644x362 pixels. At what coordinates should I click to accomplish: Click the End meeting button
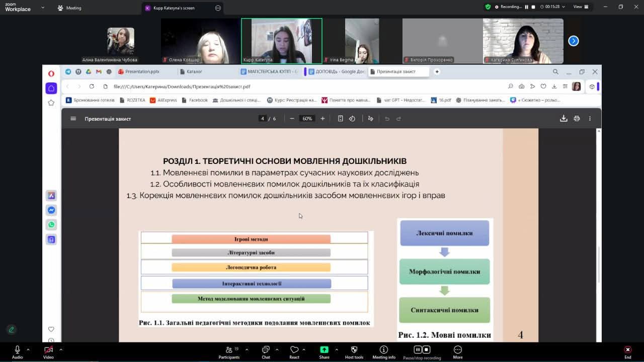pos(627,352)
